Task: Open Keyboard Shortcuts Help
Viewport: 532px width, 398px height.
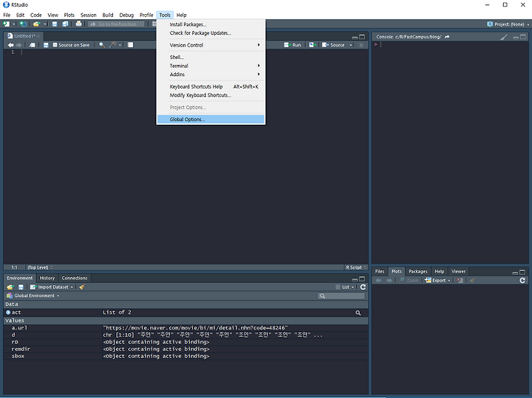Action: [x=211, y=86]
